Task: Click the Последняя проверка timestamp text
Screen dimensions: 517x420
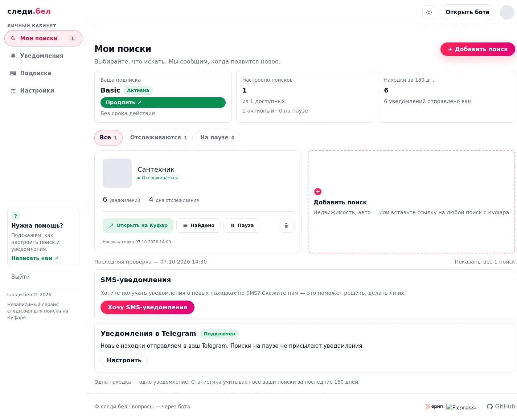Action: point(151,262)
